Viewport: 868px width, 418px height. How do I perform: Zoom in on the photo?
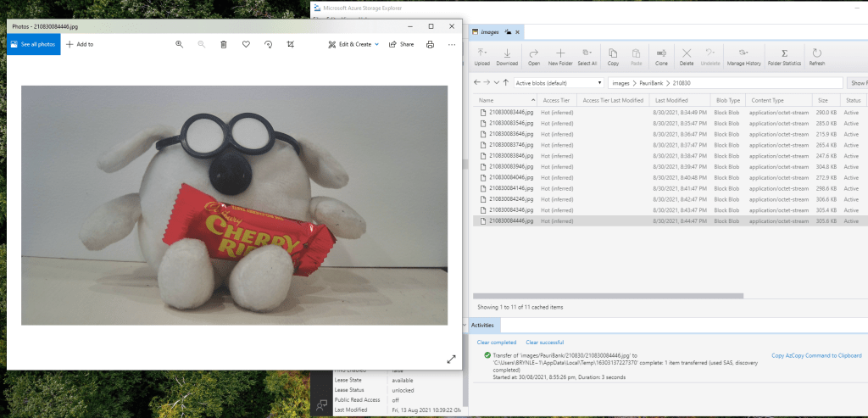(x=179, y=44)
